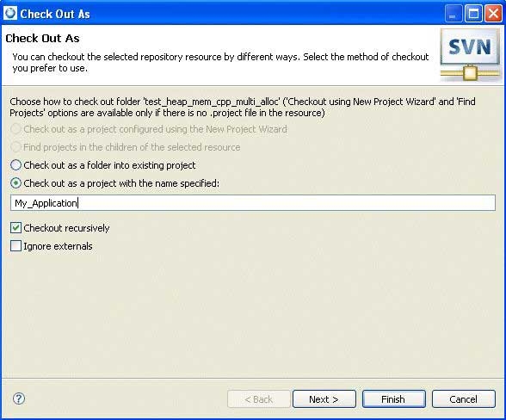Click the Eclipse icon in title bar
This screenshot has width=506, height=420.
pos(10,14)
